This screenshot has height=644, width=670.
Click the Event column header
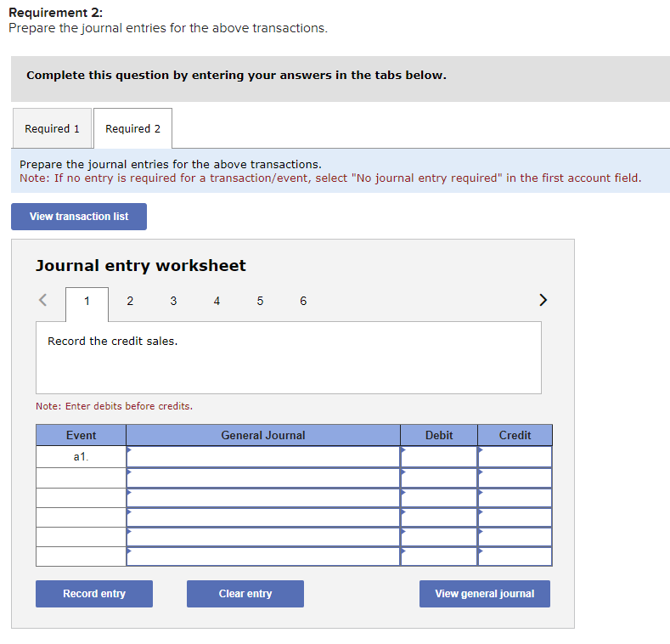pos(82,435)
